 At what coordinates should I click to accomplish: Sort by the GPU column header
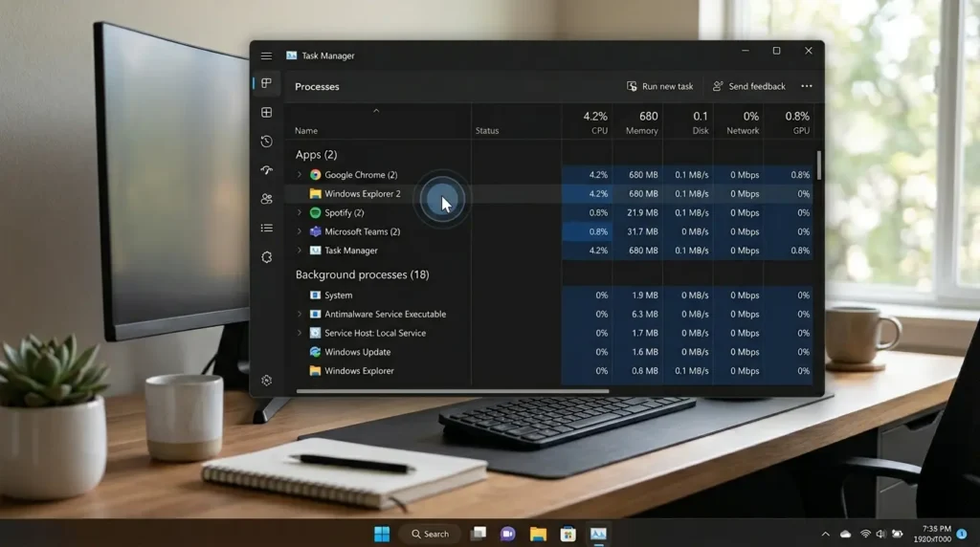coord(797,122)
